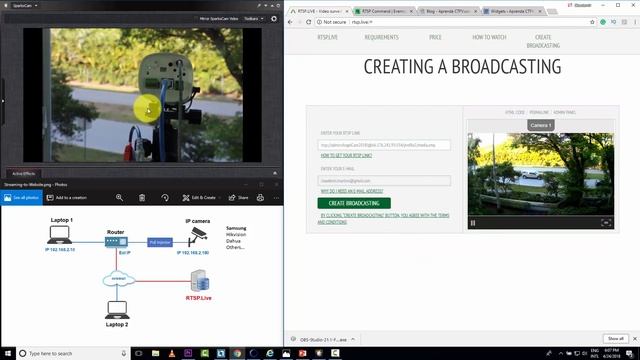This screenshot has height=360, width=640.
Task: Open PRICE nav menu item
Action: coord(435,37)
